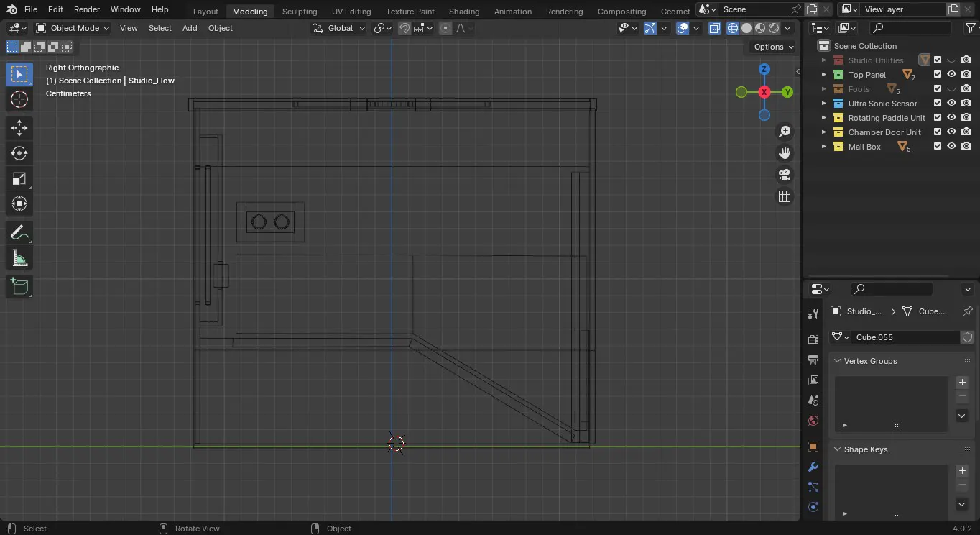Screen dimensions: 980x535
Task: Toggle snapping magnet button
Action: pyautogui.click(x=405, y=28)
